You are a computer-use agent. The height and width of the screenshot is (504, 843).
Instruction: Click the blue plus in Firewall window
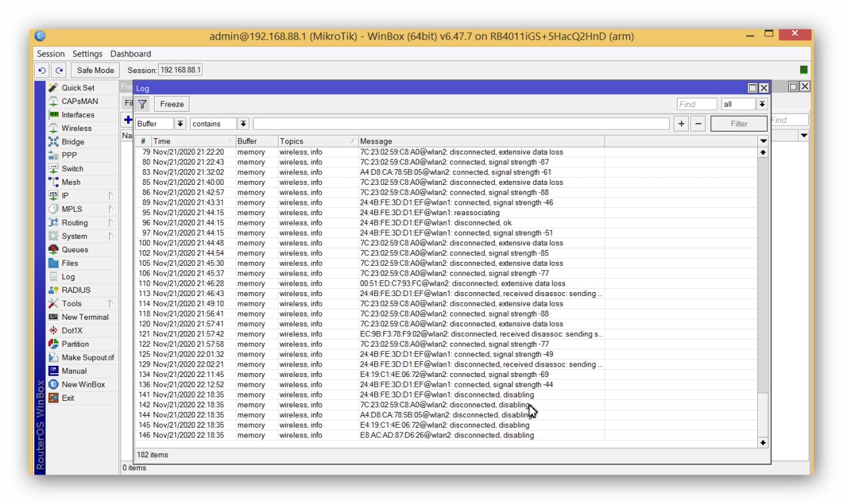pyautogui.click(x=128, y=120)
